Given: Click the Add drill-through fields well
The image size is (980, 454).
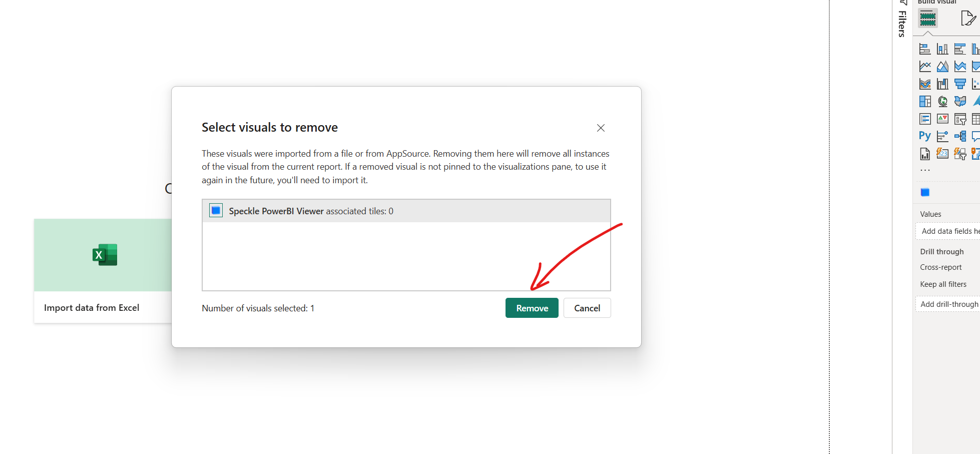Looking at the screenshot, I should pos(947,304).
